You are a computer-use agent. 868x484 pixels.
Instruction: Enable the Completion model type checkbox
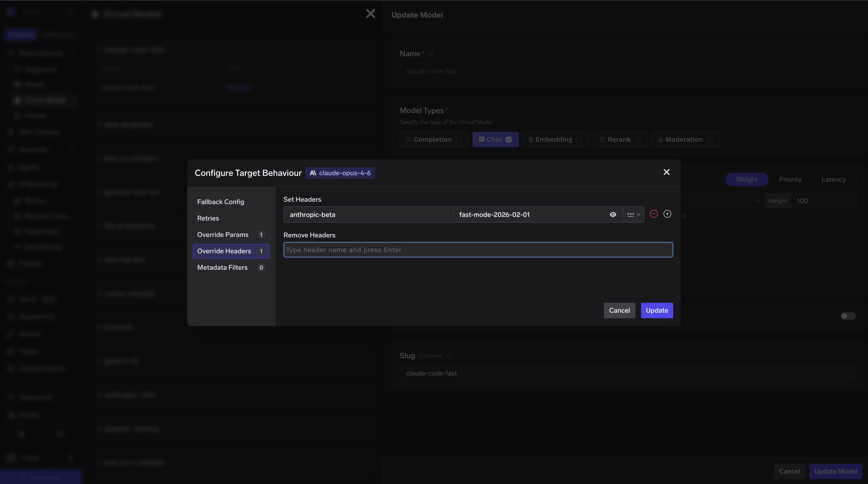click(458, 139)
